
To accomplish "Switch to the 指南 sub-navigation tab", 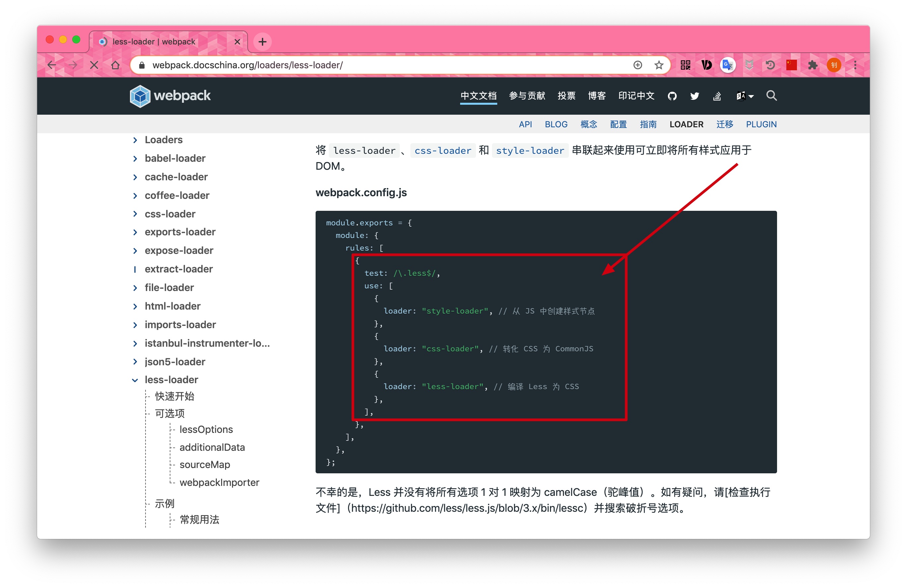I will pos(648,125).
